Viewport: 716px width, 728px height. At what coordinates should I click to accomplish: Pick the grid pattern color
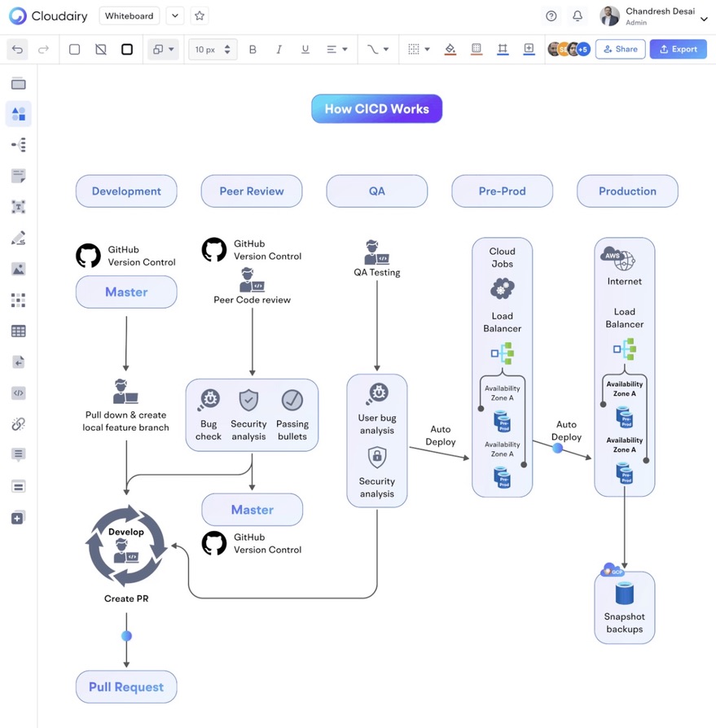(477, 49)
